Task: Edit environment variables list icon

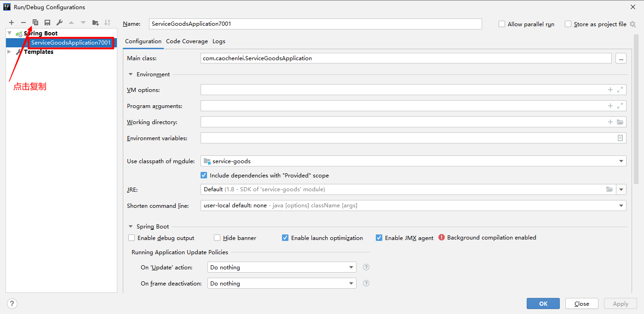Action: pos(620,138)
